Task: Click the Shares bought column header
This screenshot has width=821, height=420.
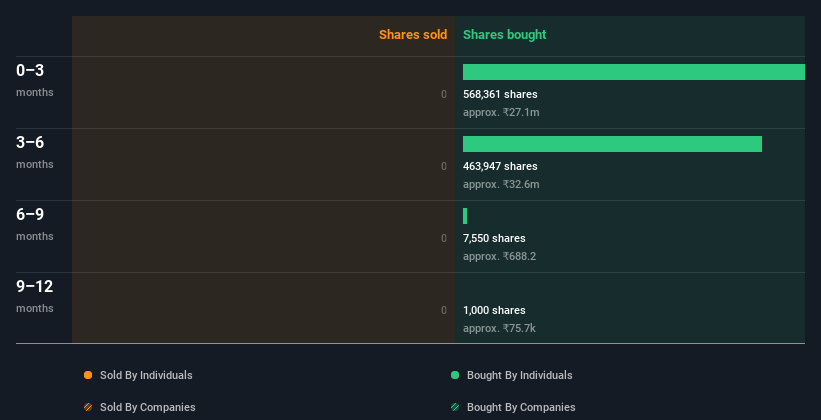Action: (x=504, y=35)
